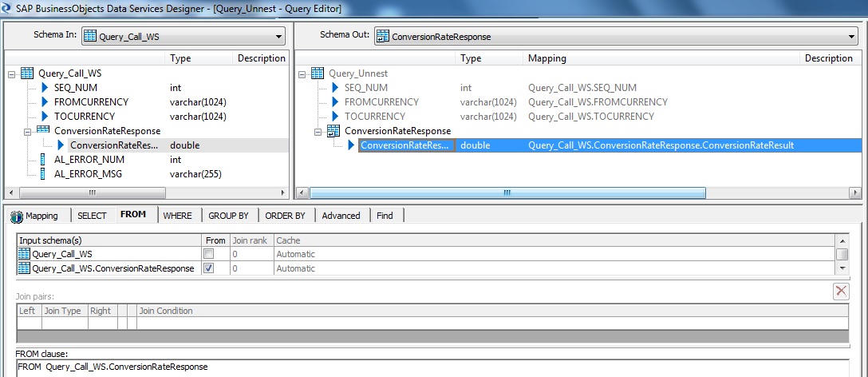This screenshot has width=868, height=377.
Task: Click the SEQ_NUM arrow icon in Schema Out
Action: 335,88
